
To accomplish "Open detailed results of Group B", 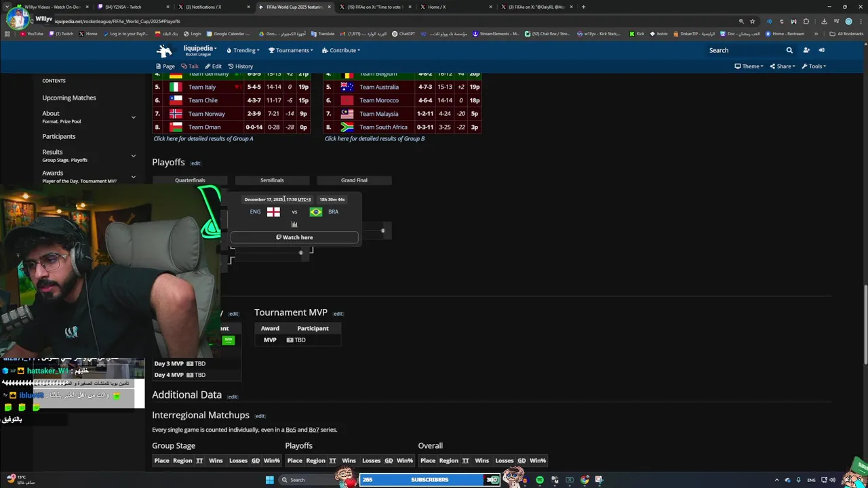I will click(374, 138).
